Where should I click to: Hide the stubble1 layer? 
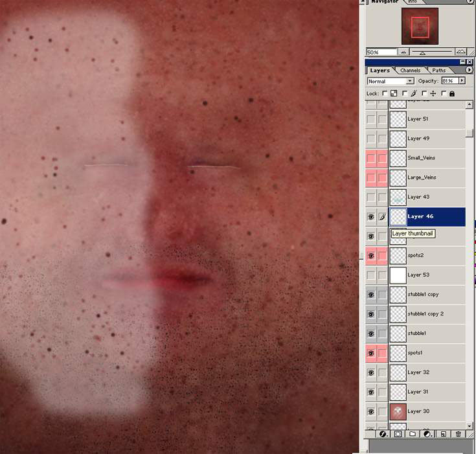pos(370,334)
